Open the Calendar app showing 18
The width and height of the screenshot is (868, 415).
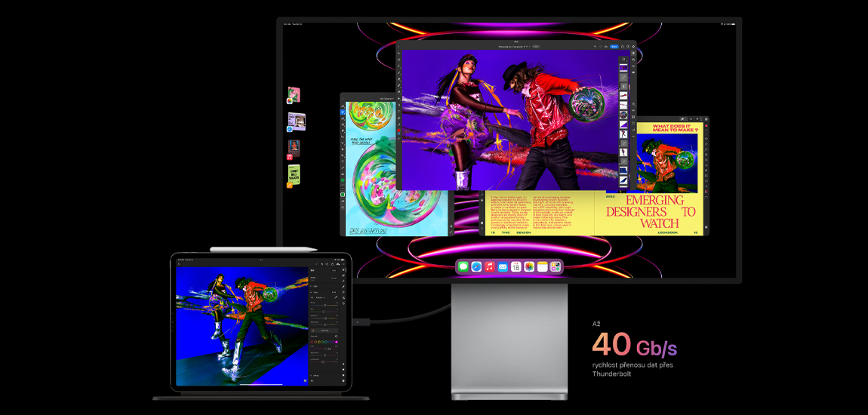(x=516, y=267)
